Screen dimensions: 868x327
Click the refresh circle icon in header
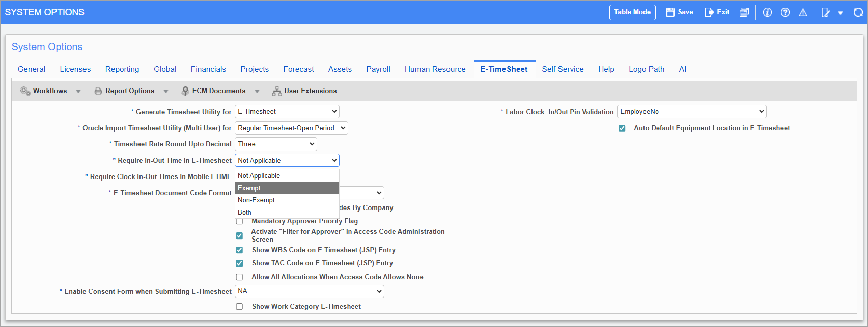(x=858, y=12)
